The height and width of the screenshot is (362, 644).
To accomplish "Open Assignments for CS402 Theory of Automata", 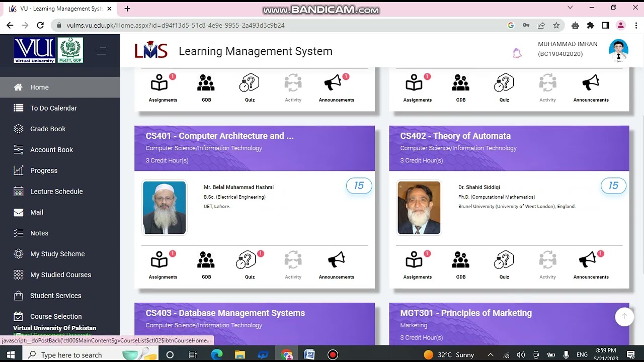I will [x=417, y=265].
